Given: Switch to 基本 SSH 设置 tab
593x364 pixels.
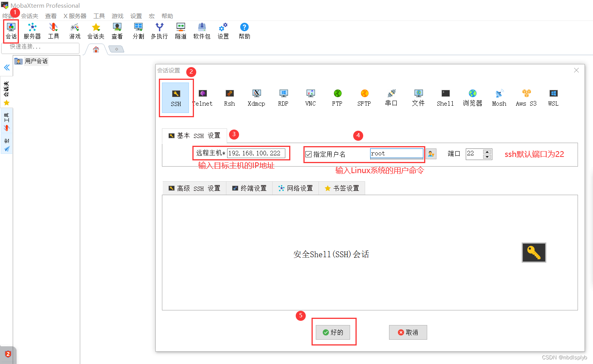Looking at the screenshot, I should 194,136.
